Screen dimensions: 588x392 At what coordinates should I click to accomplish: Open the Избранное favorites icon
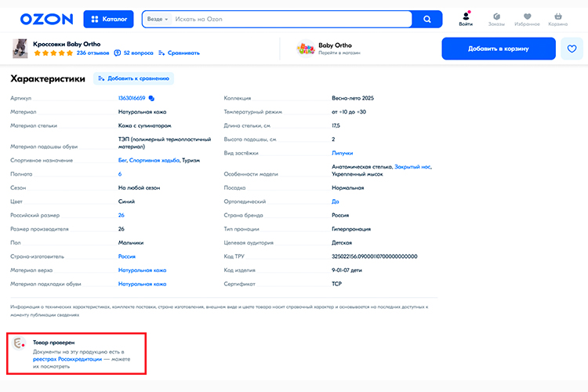tap(527, 19)
